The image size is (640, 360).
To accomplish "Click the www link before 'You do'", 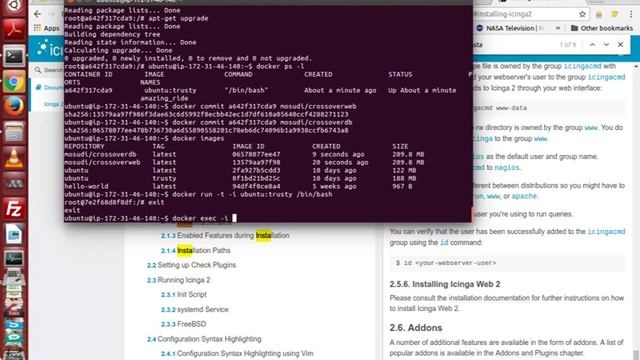I will pyautogui.click(x=591, y=128).
